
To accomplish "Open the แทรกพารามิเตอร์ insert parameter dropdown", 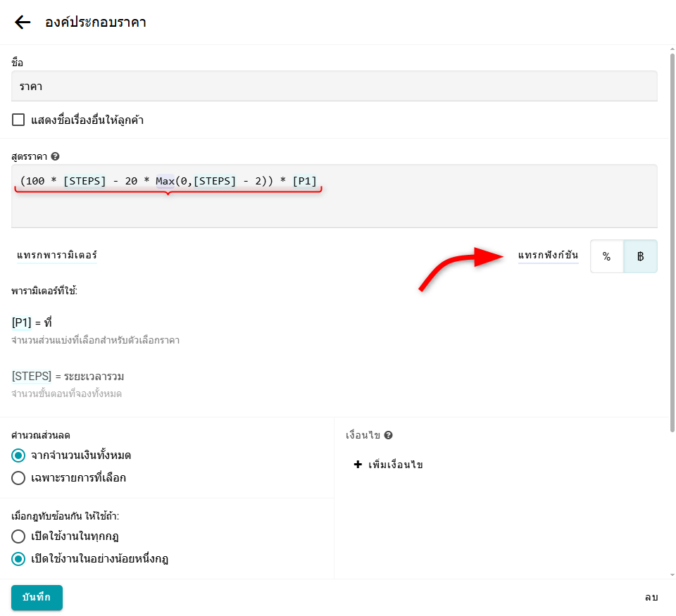I will 57,256.
